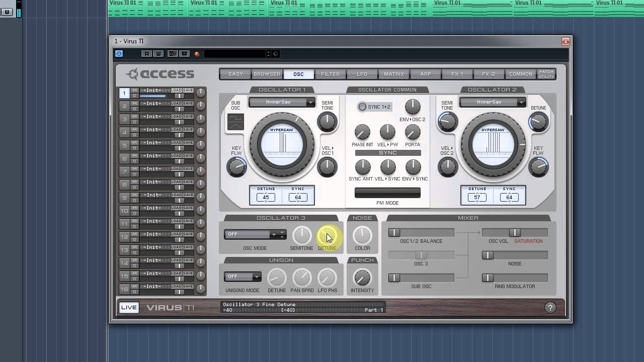The image size is (644, 362).
Task: Open Oscillator 2 HyperSaw waveform dropdown
Action: [493, 102]
